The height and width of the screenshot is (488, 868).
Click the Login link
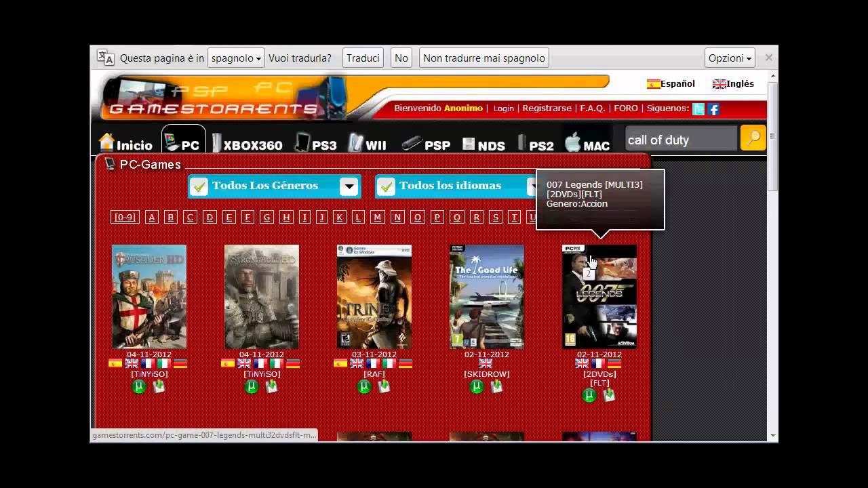(x=503, y=108)
